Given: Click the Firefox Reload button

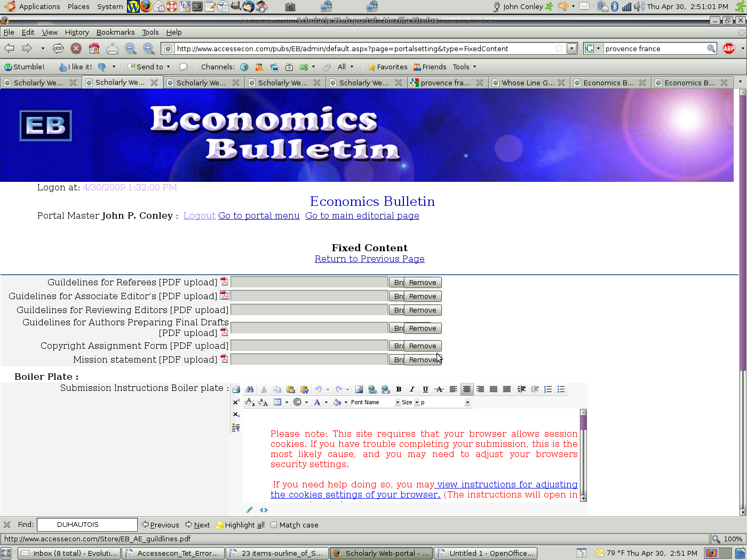Looking at the screenshot, I should [58, 49].
